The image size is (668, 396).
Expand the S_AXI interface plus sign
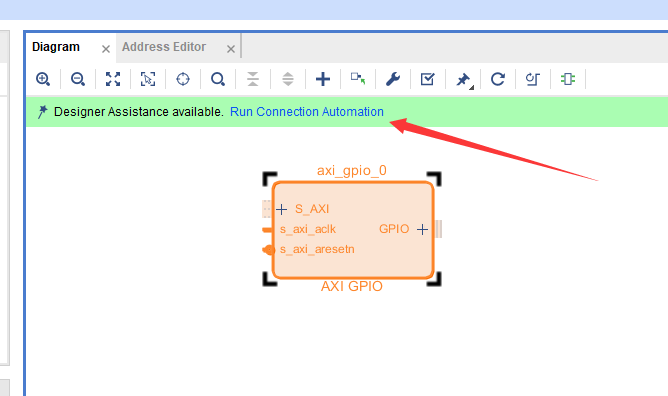coord(281,209)
